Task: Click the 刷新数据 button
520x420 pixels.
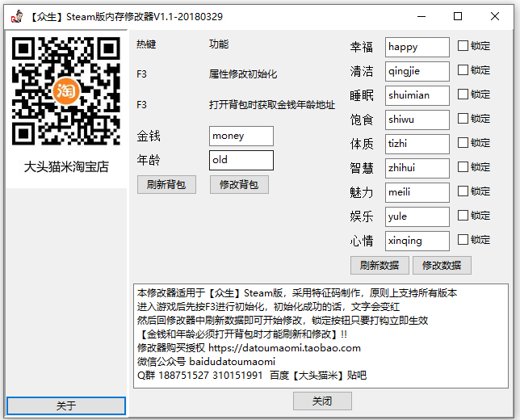Action: click(x=380, y=265)
